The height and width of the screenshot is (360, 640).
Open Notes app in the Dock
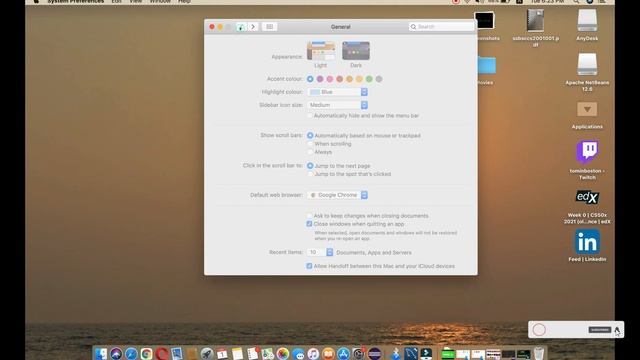(x=237, y=353)
